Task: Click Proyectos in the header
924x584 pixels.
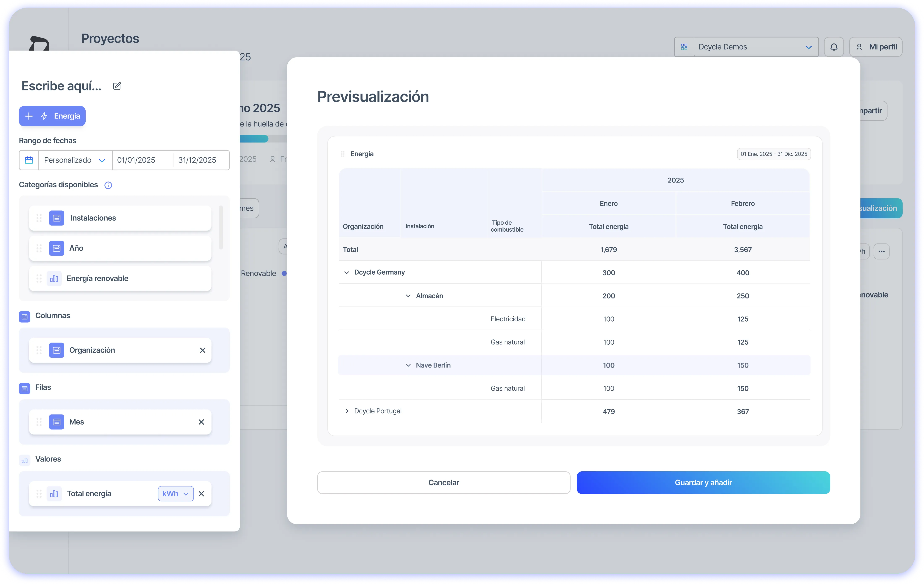Action: (x=110, y=38)
